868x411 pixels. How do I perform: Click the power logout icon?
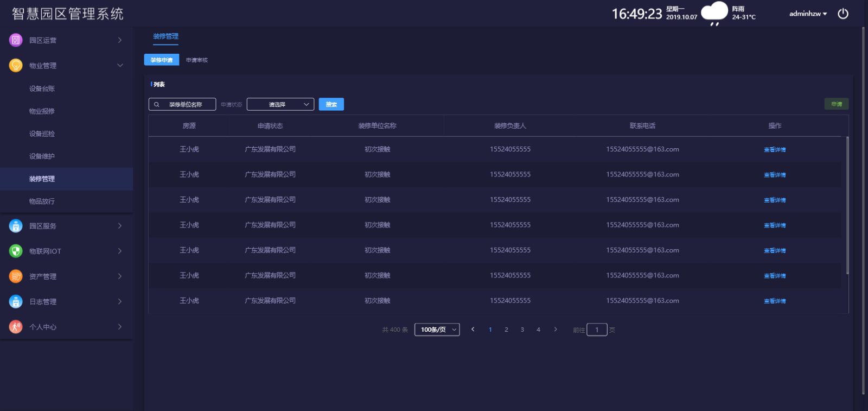coord(843,14)
